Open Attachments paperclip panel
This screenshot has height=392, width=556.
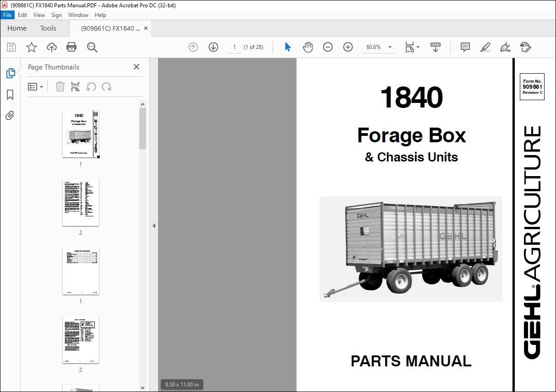point(10,115)
